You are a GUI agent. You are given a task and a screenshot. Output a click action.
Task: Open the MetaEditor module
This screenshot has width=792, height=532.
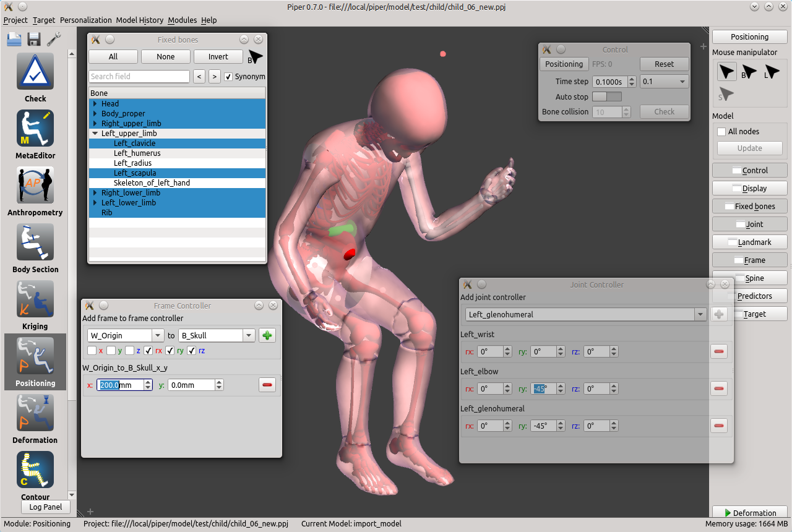pyautogui.click(x=35, y=128)
